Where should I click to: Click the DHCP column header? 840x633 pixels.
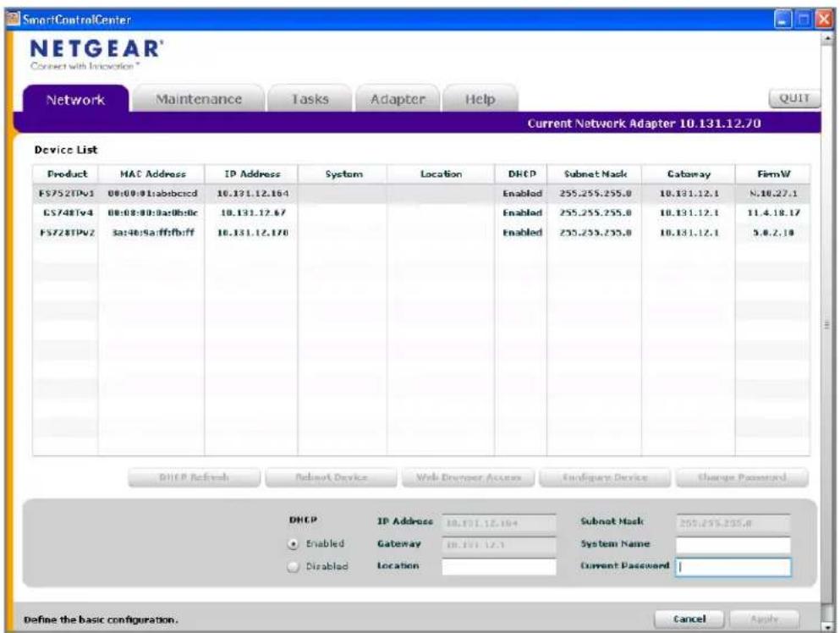pos(521,173)
